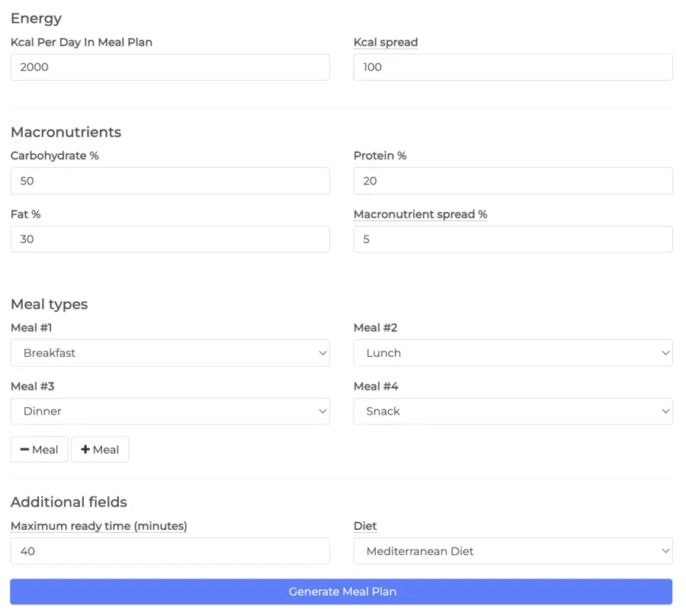Click the Protein % field showing 20
Screen dimensions: 686x616
coord(512,181)
